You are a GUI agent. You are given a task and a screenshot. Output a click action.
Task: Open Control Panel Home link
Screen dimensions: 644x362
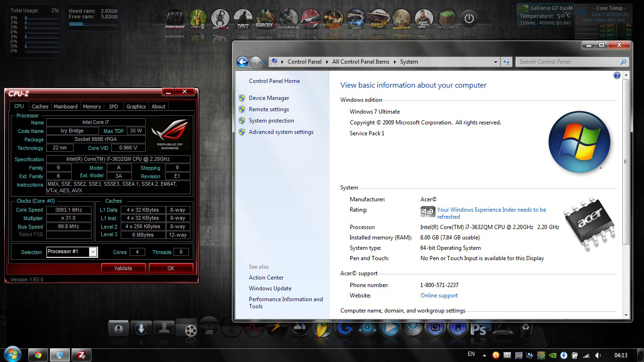[274, 81]
